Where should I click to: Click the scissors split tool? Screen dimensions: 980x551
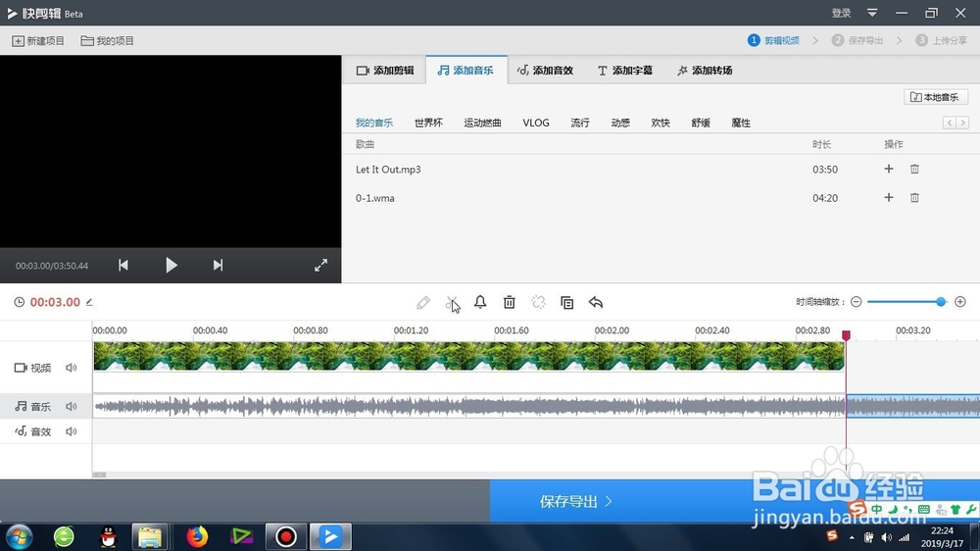(x=452, y=303)
